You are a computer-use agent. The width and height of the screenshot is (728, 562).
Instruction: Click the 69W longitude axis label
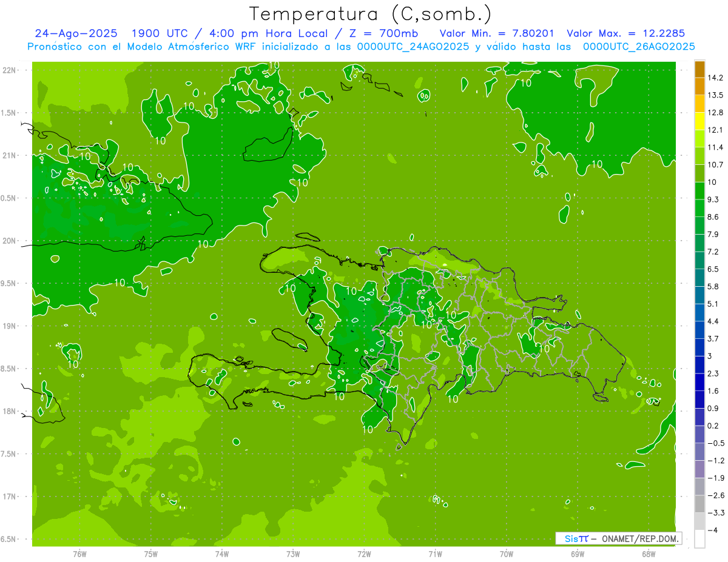(x=578, y=554)
